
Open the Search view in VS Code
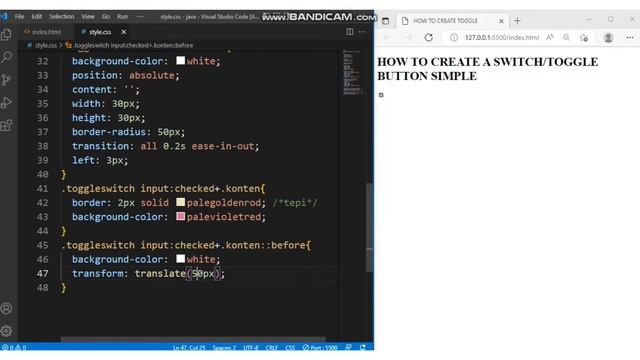(7, 57)
